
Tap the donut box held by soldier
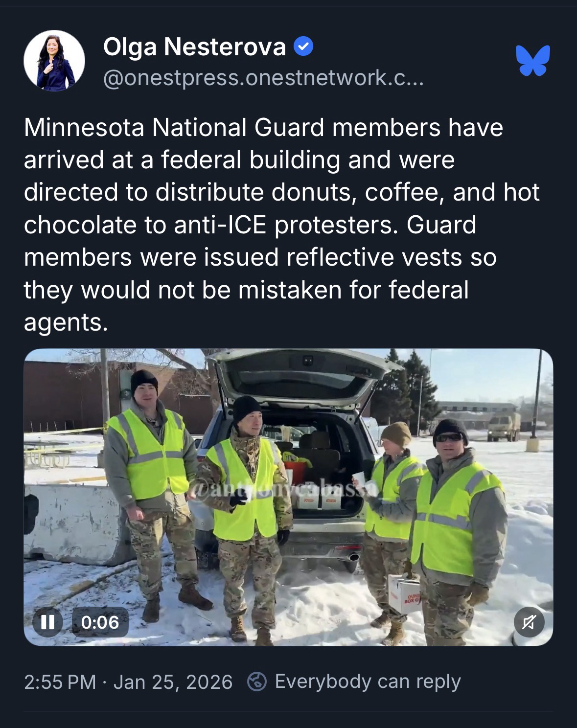coord(404,594)
